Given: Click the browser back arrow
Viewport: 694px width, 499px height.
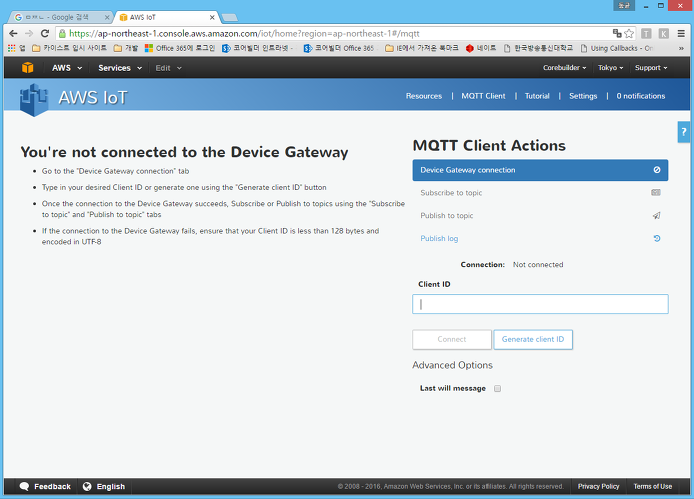Looking at the screenshot, I should point(13,34).
